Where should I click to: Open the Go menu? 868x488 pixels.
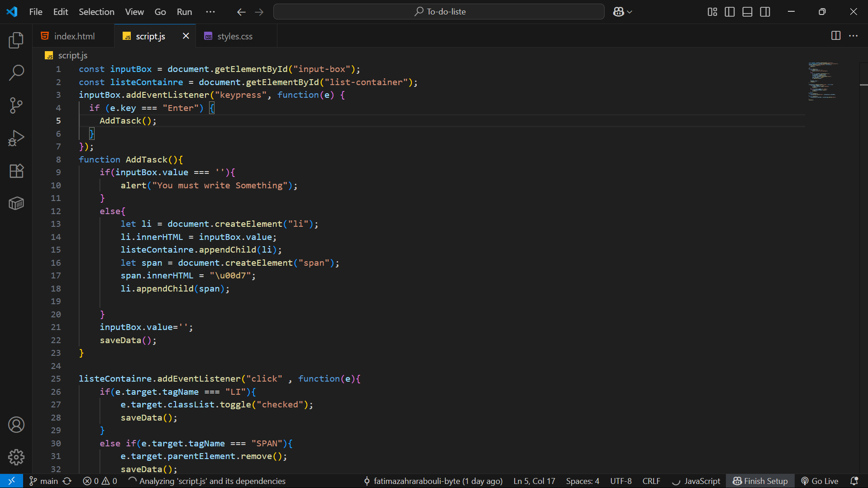click(160, 12)
